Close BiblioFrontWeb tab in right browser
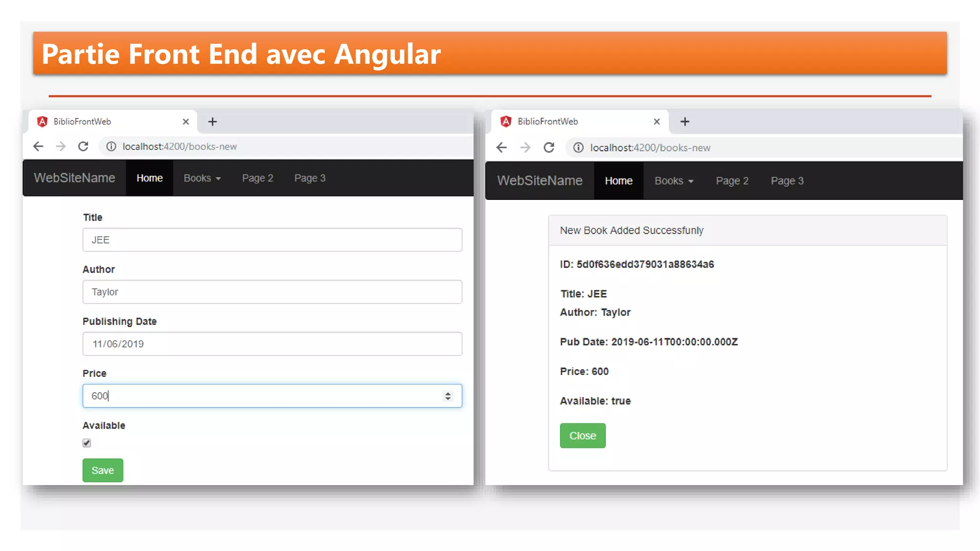The image size is (980, 551). [x=657, y=121]
